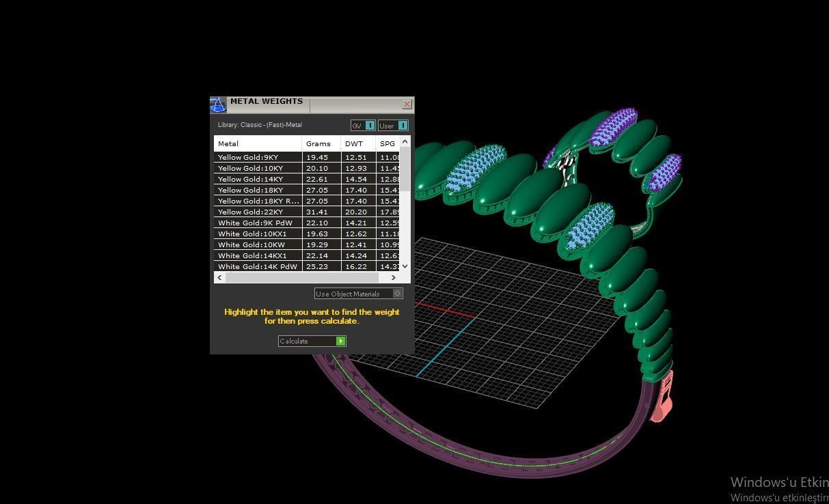
Task: Click the SPG column header
Action: [388, 143]
